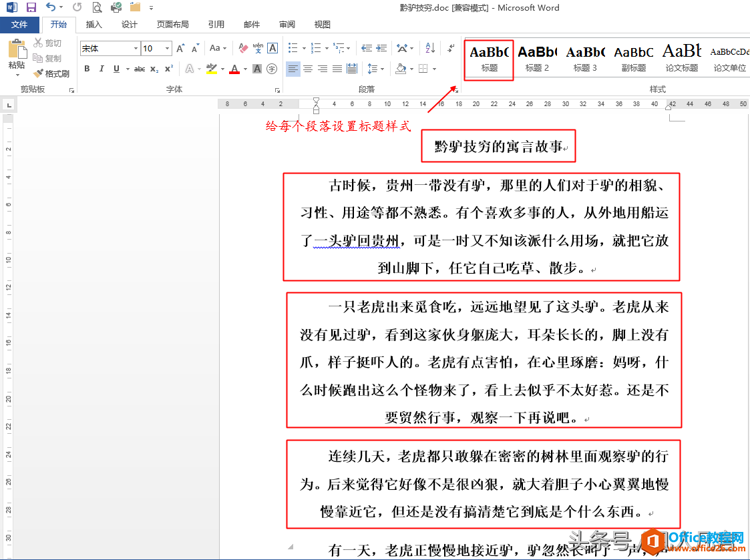Viewport: 750px width, 560px height.
Task: Open the font size dropdown arrow
Action: pos(167,48)
